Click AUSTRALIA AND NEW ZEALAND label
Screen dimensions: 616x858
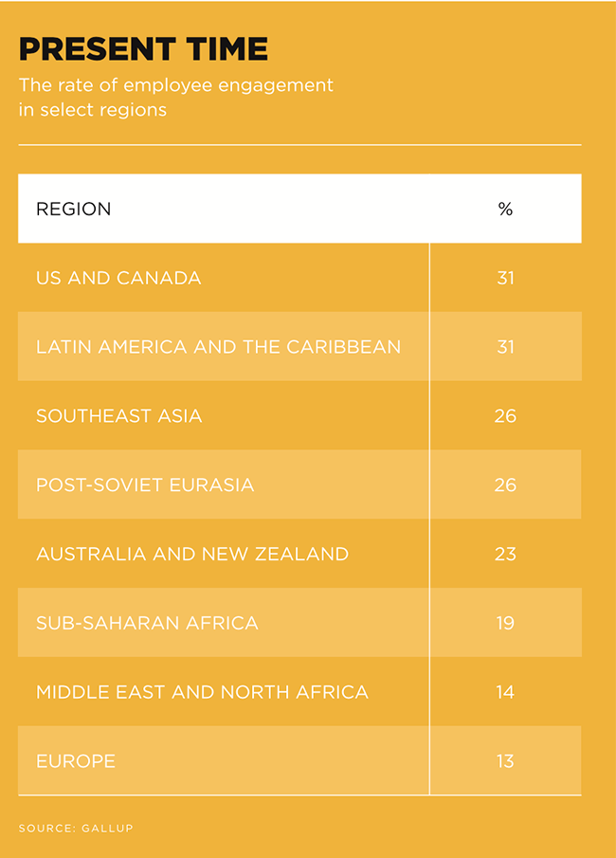(192, 554)
